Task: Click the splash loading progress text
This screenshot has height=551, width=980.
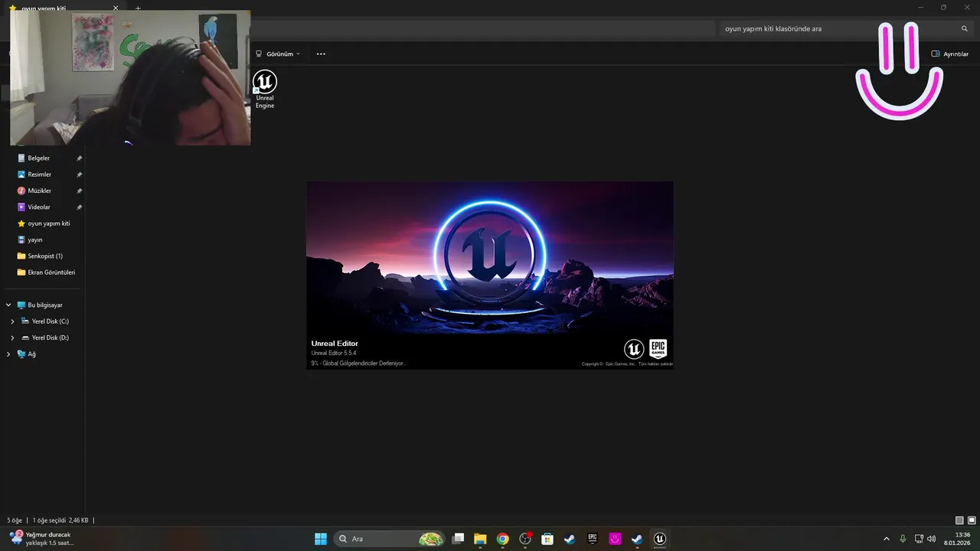Action: tap(358, 363)
